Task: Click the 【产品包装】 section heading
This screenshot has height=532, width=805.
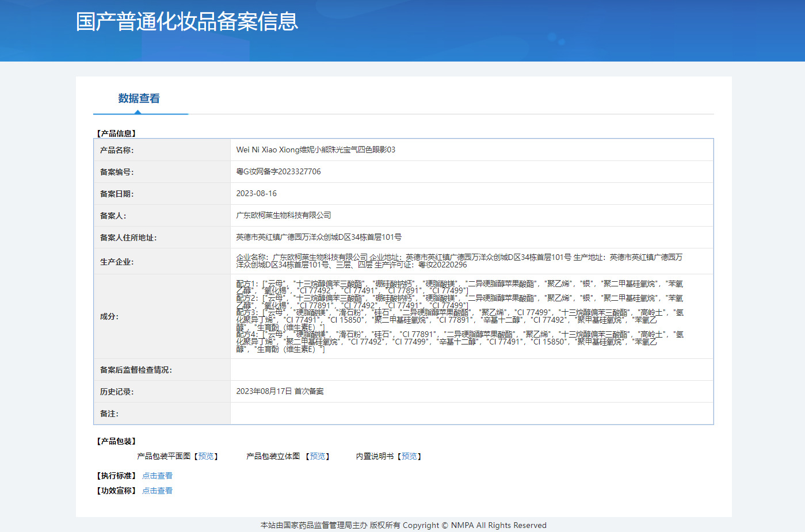Action: [x=116, y=441]
